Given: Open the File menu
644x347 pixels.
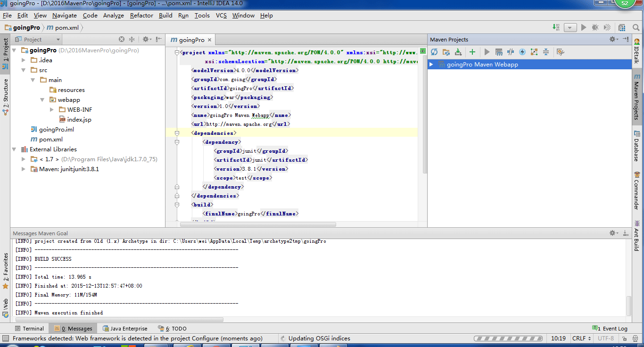Looking at the screenshot, I should (7, 15).
